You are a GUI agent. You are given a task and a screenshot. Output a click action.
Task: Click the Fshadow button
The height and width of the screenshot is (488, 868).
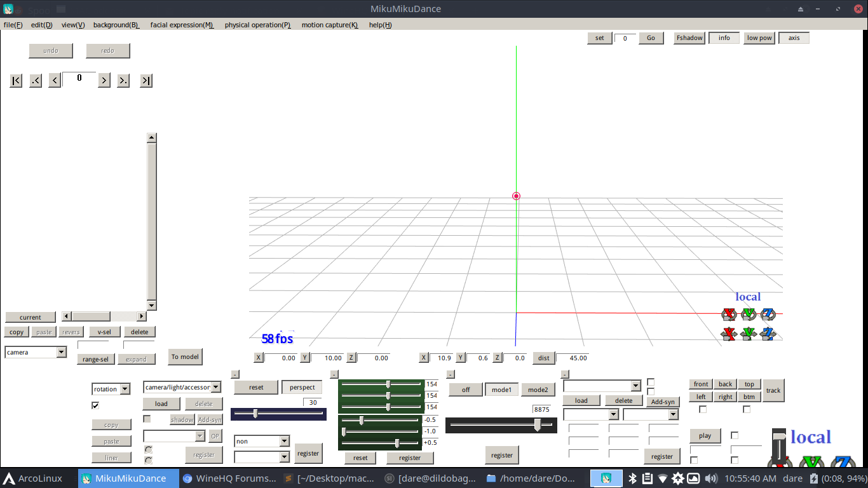[x=689, y=38]
